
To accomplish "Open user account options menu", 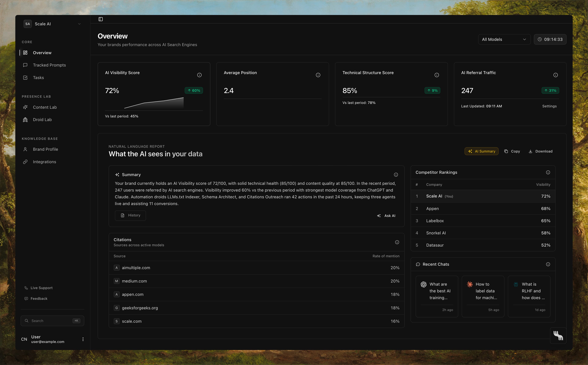I will pos(83,339).
